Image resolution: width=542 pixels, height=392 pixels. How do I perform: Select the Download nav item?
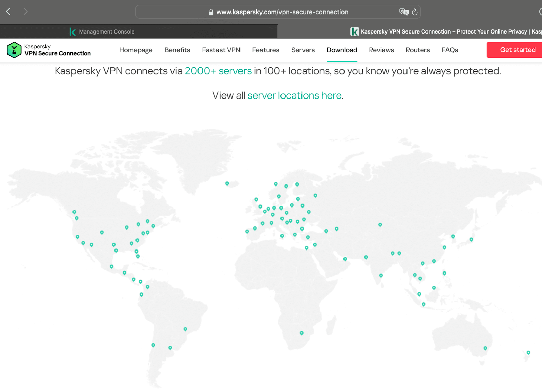[342, 50]
